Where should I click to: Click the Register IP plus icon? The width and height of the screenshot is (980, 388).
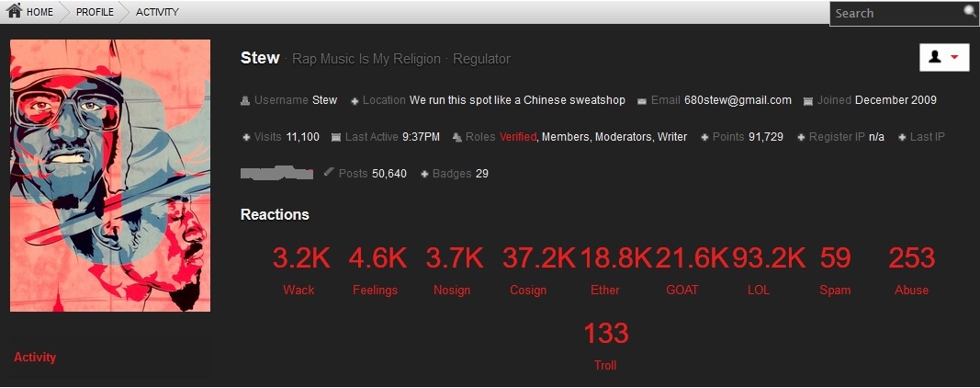[x=801, y=137]
